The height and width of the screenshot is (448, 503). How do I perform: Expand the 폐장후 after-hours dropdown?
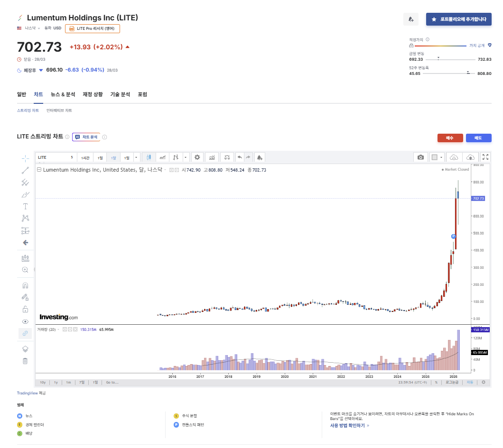[41, 70]
